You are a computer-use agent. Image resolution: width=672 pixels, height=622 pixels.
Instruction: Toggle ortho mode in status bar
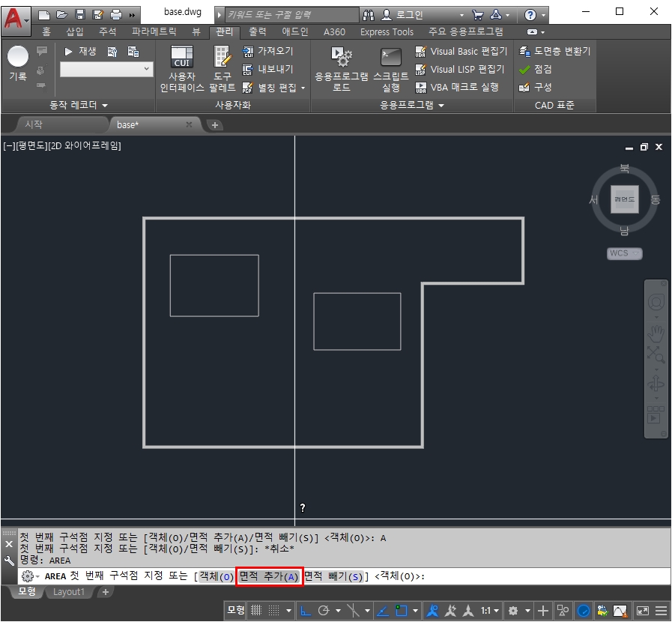305,610
